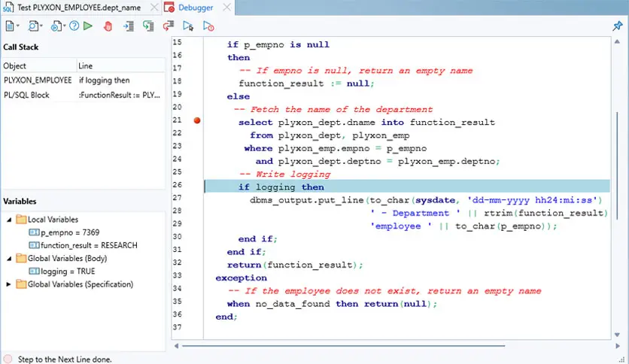Click Step Into icon
This screenshot has height=364, width=629.
coord(129,26)
